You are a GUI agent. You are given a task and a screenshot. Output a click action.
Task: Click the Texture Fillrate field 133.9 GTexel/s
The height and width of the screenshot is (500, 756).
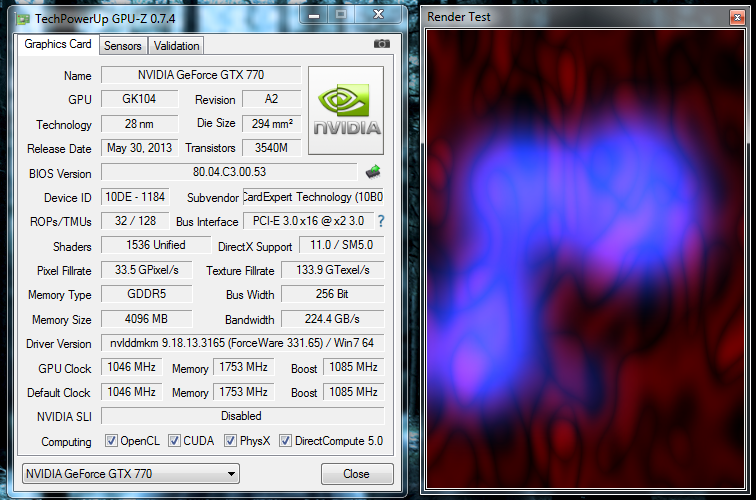pos(333,270)
